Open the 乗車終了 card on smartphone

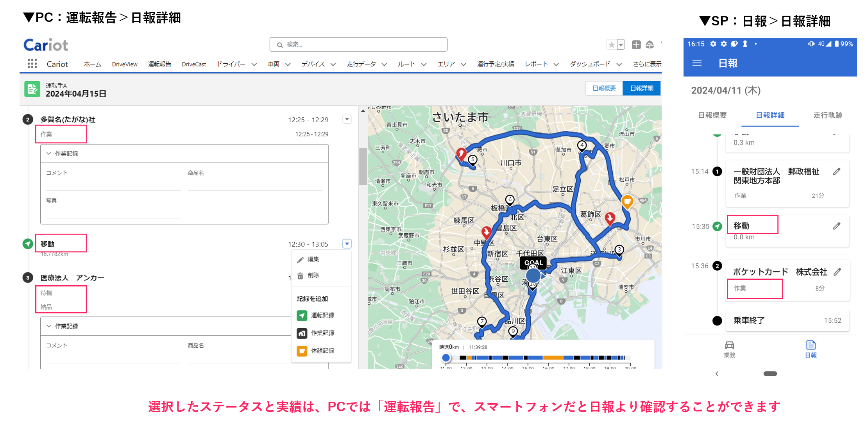[787, 321]
